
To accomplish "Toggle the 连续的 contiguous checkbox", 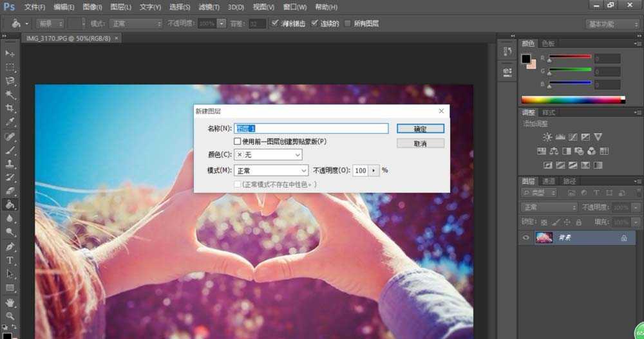I will [x=314, y=23].
